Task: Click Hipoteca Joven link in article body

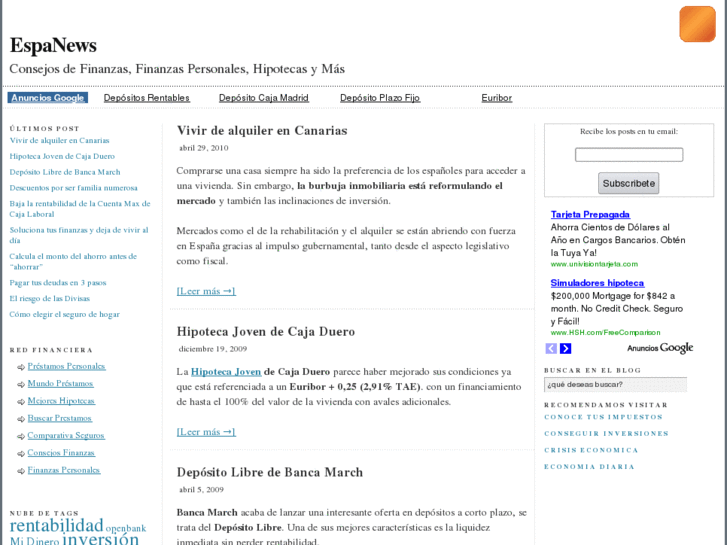Action: (226, 372)
